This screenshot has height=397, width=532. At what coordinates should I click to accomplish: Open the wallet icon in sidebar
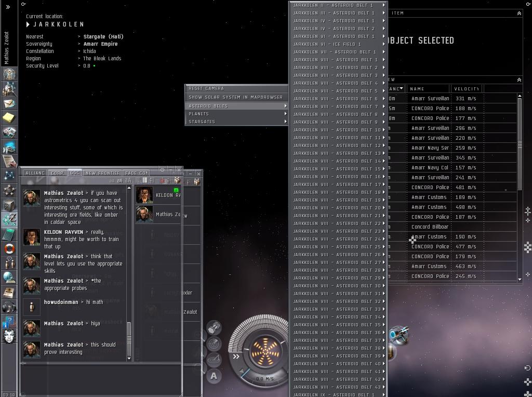pyautogui.click(x=9, y=219)
